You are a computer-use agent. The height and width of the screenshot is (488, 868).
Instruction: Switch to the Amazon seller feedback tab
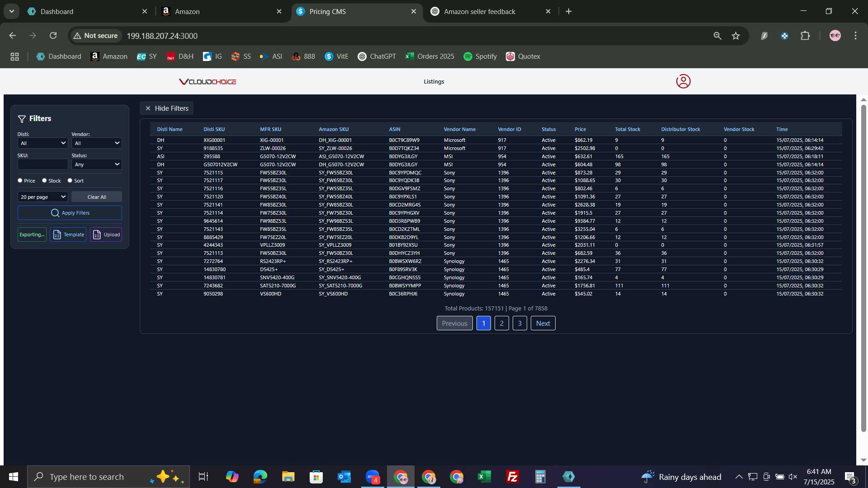pyautogui.click(x=491, y=11)
